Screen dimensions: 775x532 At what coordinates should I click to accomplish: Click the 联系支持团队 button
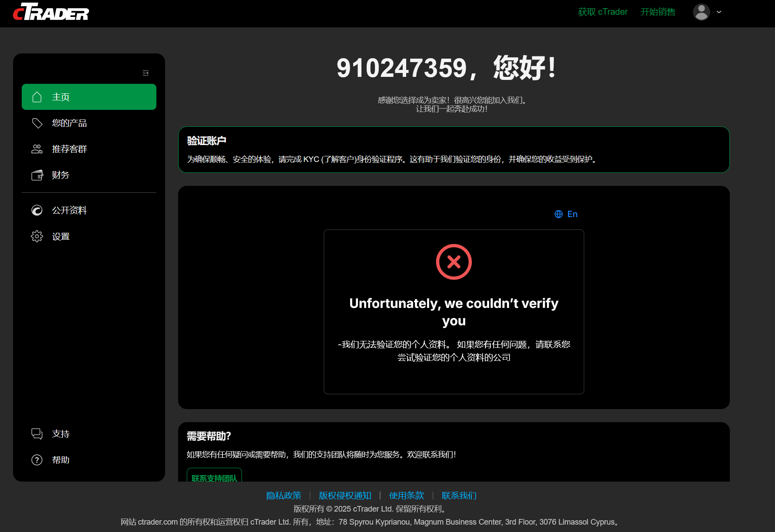(214, 475)
